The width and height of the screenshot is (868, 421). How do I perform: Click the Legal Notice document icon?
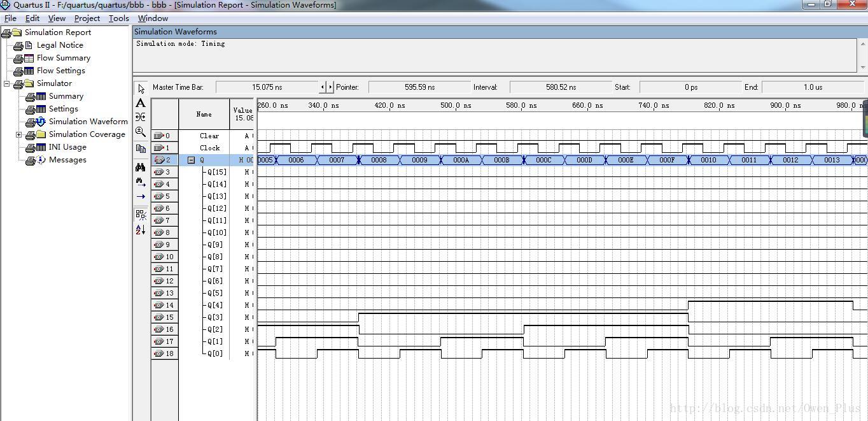(x=29, y=45)
